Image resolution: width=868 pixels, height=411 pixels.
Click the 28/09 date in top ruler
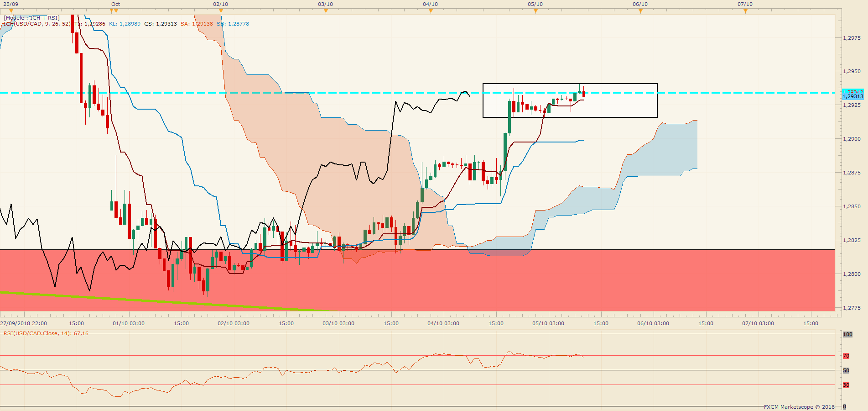pyautogui.click(x=11, y=4)
